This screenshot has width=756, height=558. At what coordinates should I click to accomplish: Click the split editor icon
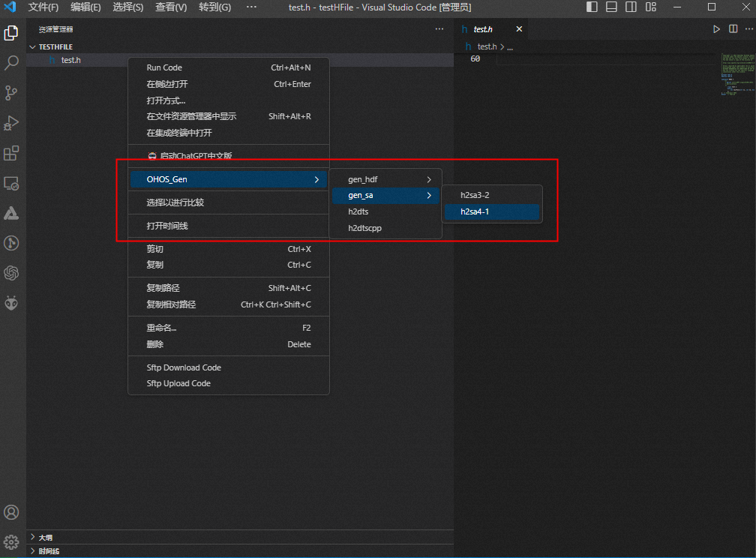point(733,29)
